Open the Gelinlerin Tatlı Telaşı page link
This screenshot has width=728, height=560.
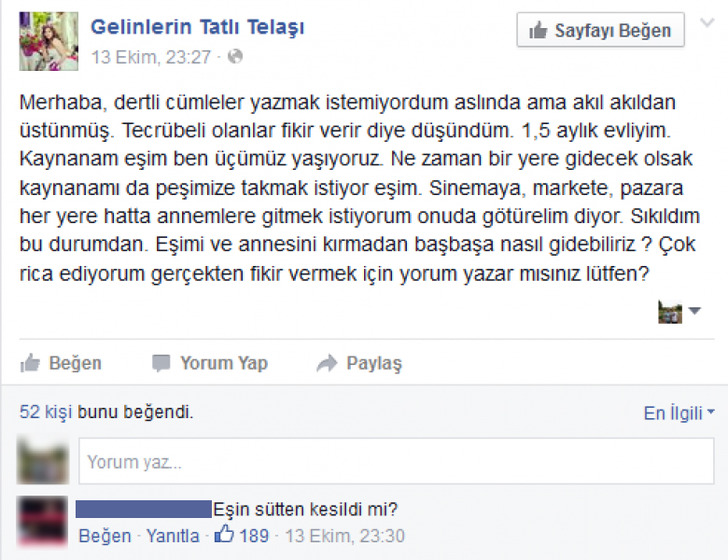pos(197,27)
